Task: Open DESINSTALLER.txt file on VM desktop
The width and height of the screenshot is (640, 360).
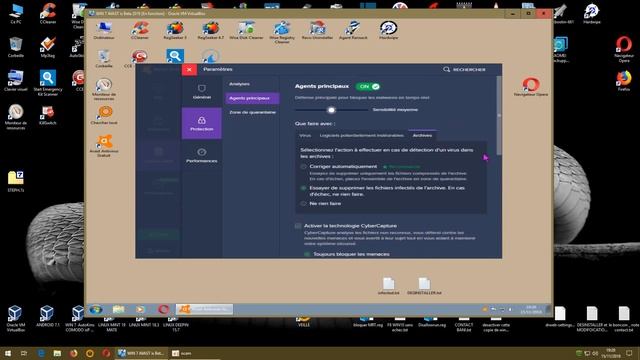Action: [424, 286]
